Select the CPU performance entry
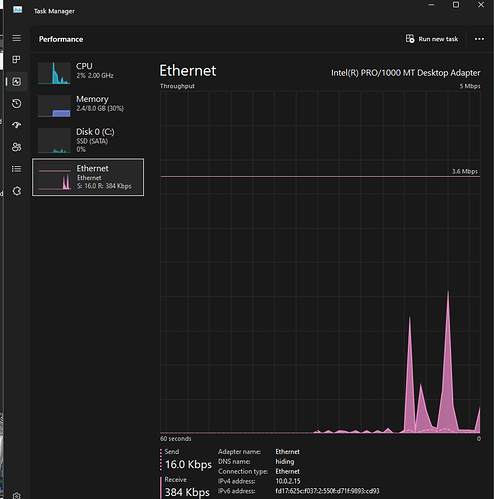 click(x=88, y=73)
